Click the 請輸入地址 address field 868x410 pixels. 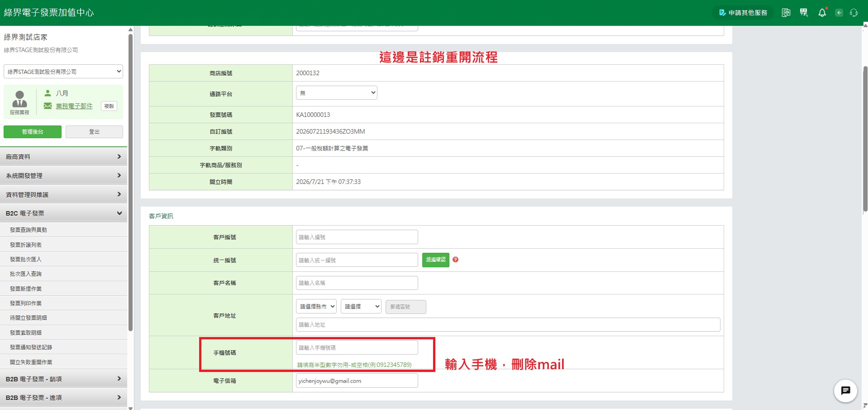[x=508, y=324]
